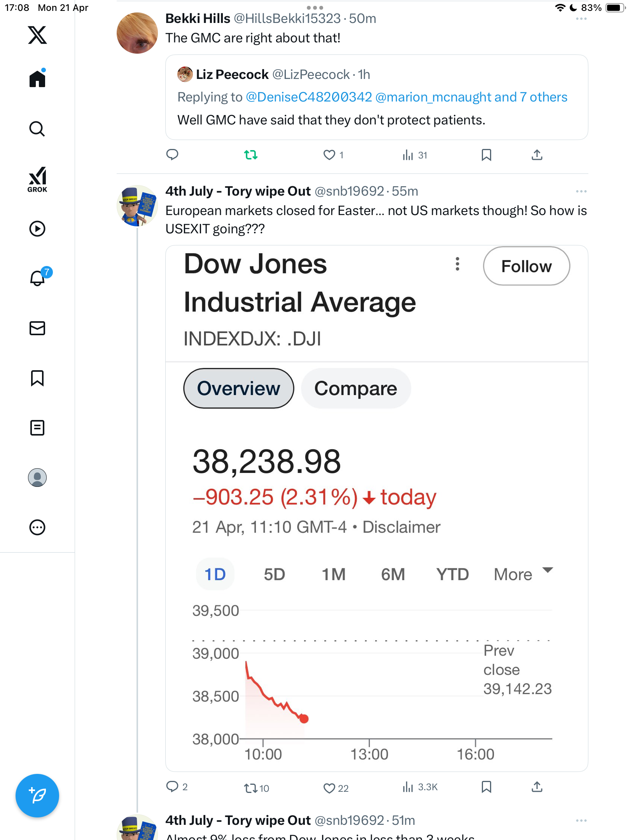
Task: Open more options on snb19692 55m post
Action: 581,191
